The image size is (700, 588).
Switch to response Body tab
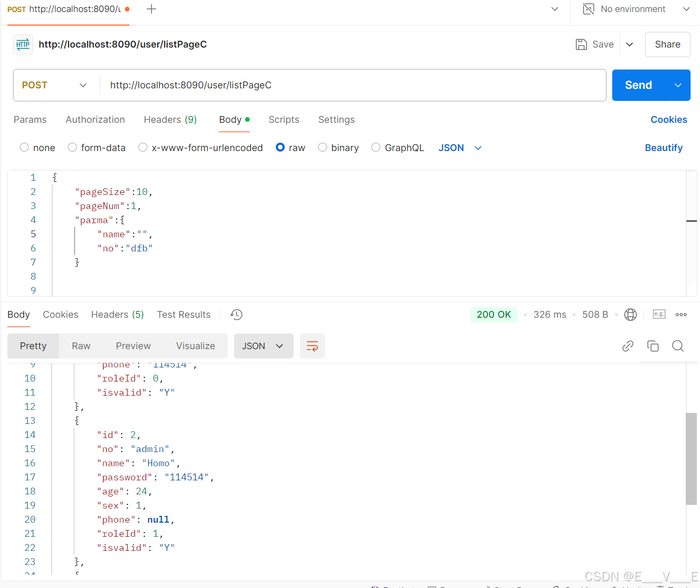coord(18,315)
